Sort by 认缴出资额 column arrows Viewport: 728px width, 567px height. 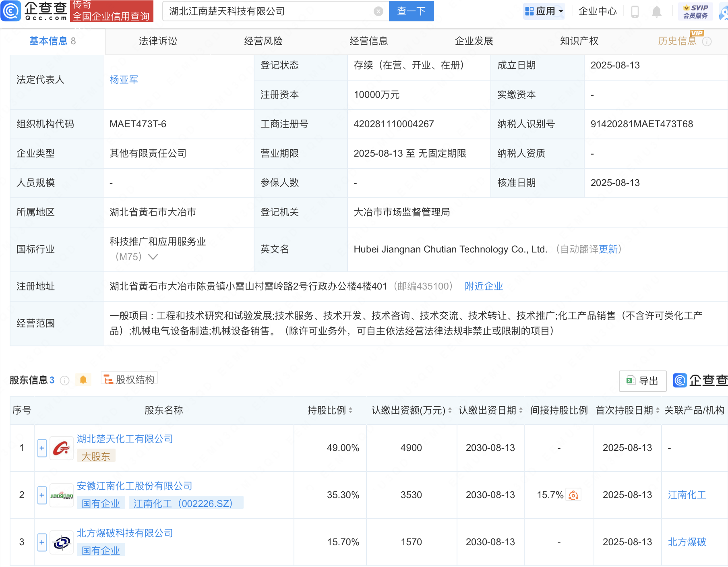coord(450,410)
